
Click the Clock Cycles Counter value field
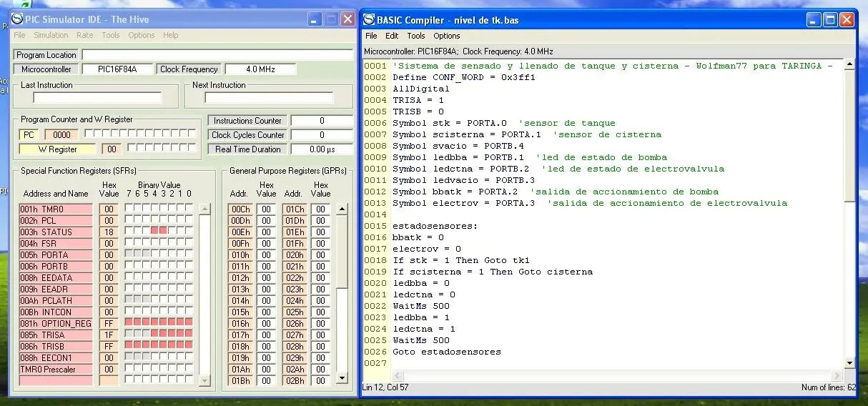322,135
